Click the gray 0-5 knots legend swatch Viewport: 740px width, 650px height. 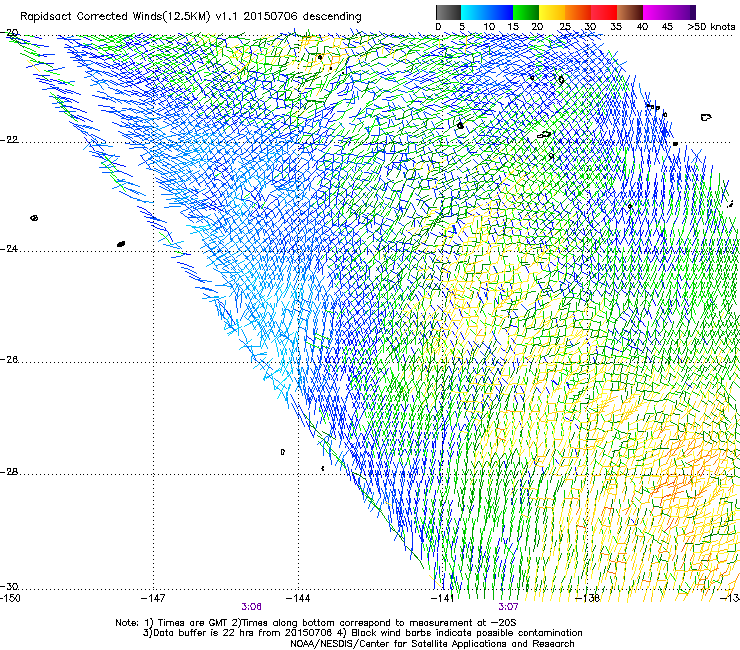pyautogui.click(x=448, y=12)
